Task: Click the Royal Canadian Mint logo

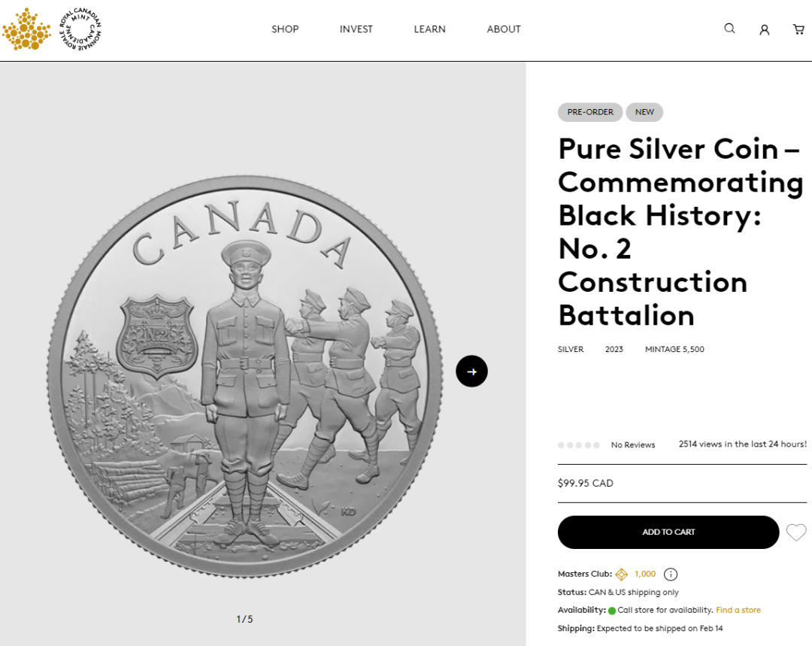Action: tap(51, 29)
